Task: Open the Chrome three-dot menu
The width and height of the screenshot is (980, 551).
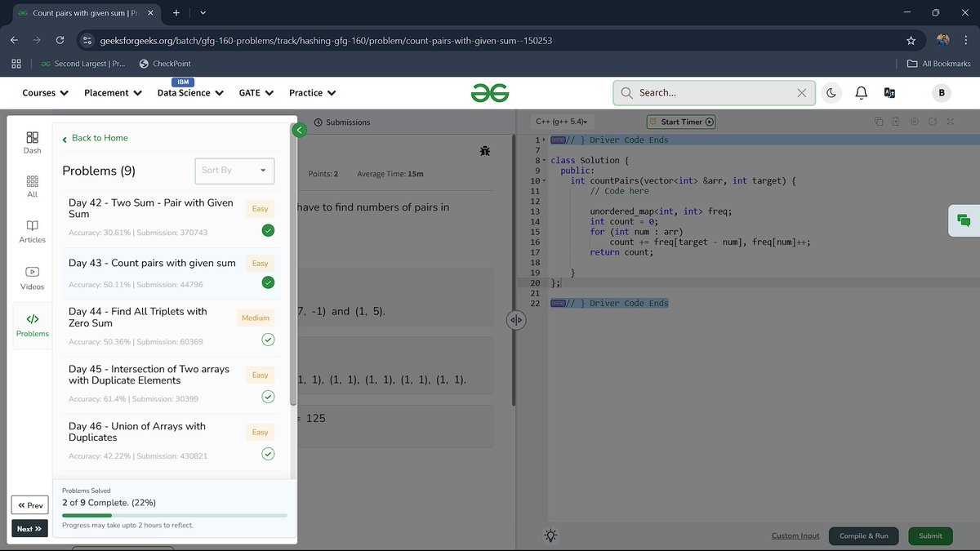Action: [x=965, y=40]
